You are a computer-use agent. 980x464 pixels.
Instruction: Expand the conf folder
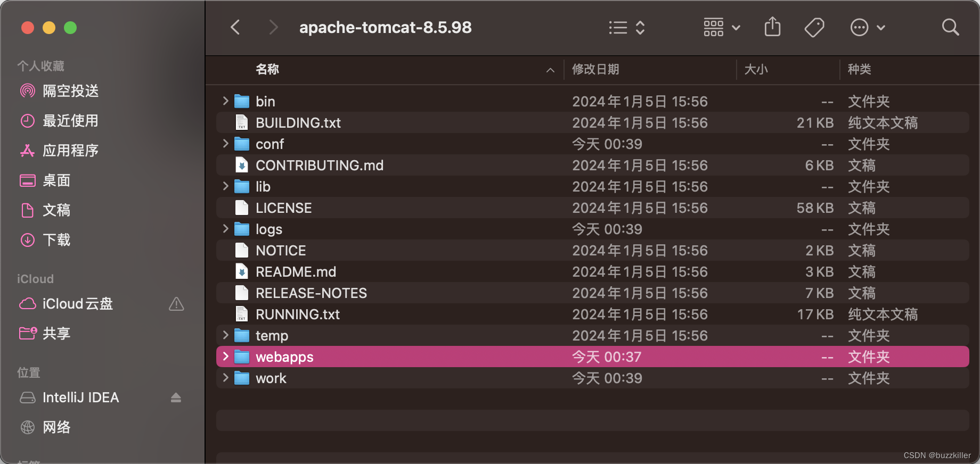coord(225,143)
